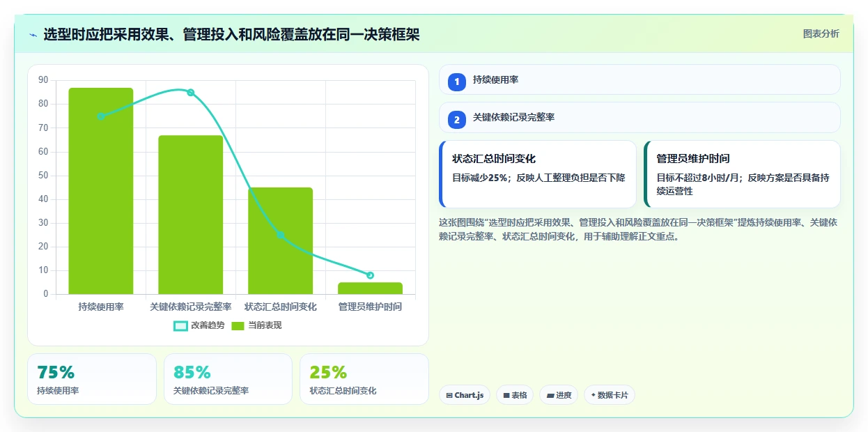
Task: Click the 表格 tag
Action: (x=515, y=395)
